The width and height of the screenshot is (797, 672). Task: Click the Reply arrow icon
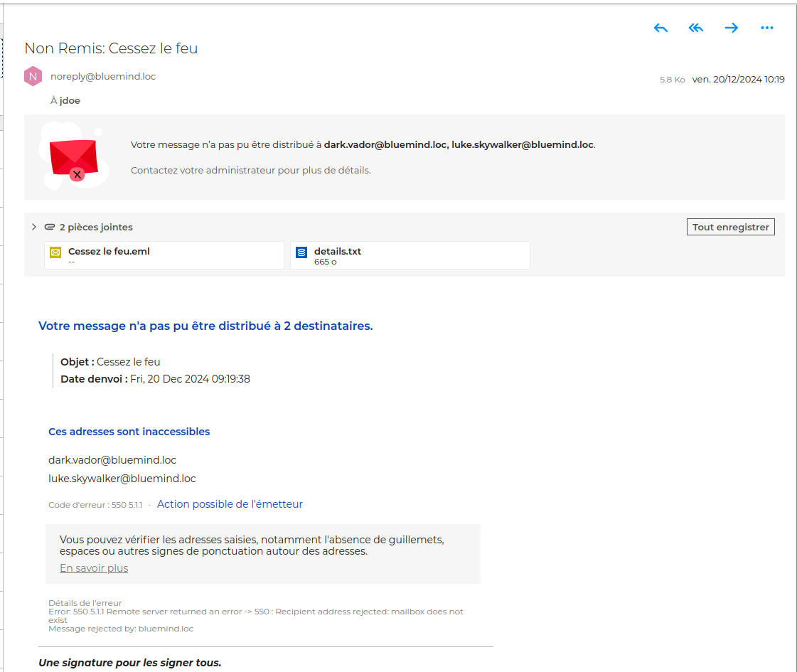tap(660, 28)
